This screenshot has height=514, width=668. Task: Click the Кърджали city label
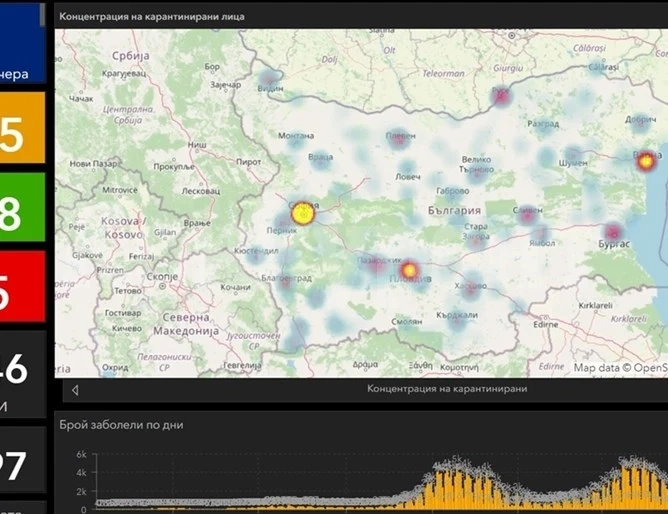pyautogui.click(x=457, y=315)
